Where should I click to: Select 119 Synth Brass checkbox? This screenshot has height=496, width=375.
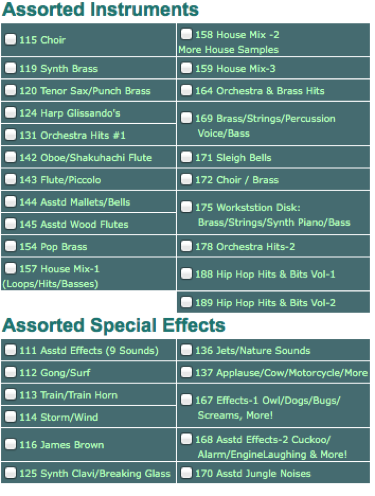pyautogui.click(x=11, y=68)
